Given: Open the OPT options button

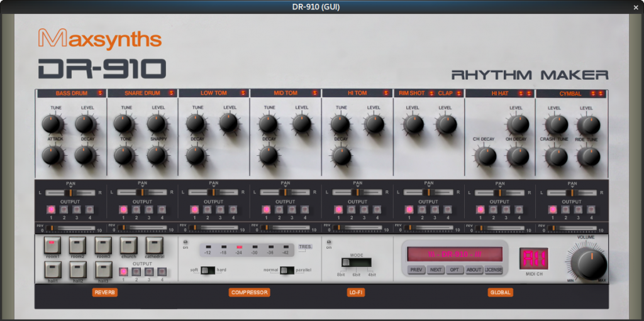Looking at the screenshot, I should (455, 270).
